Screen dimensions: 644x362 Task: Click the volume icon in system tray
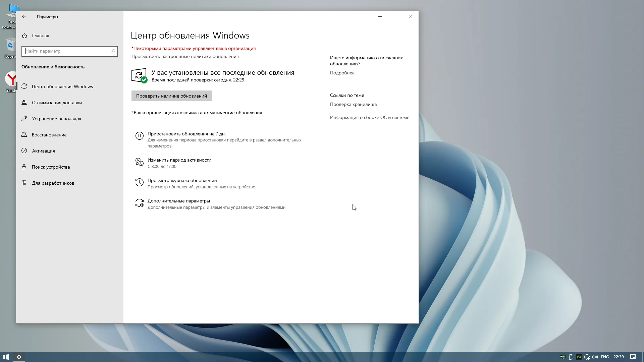(595, 357)
